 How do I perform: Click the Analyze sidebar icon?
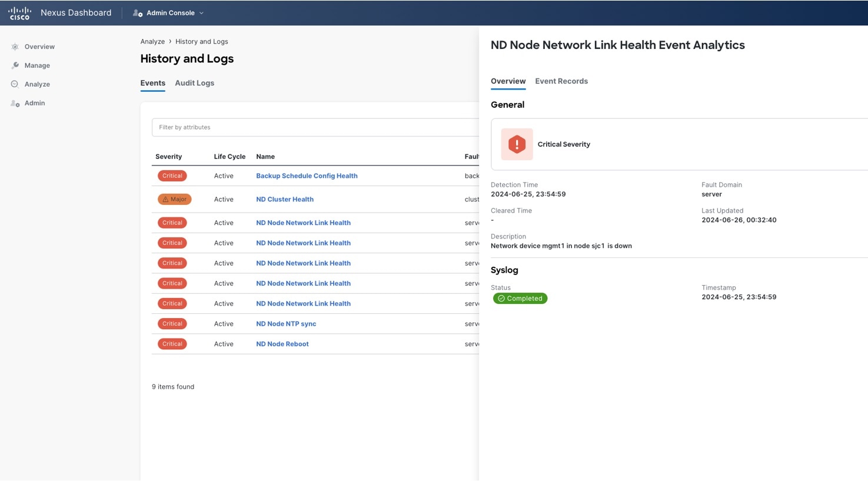coord(15,84)
